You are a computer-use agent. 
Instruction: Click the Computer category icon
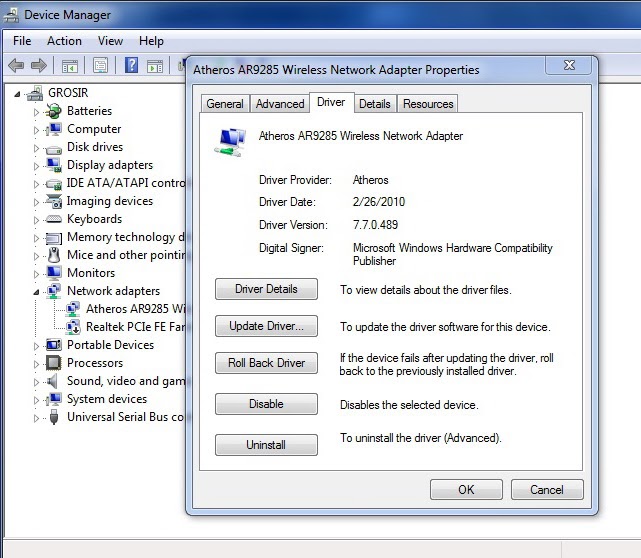click(54, 129)
